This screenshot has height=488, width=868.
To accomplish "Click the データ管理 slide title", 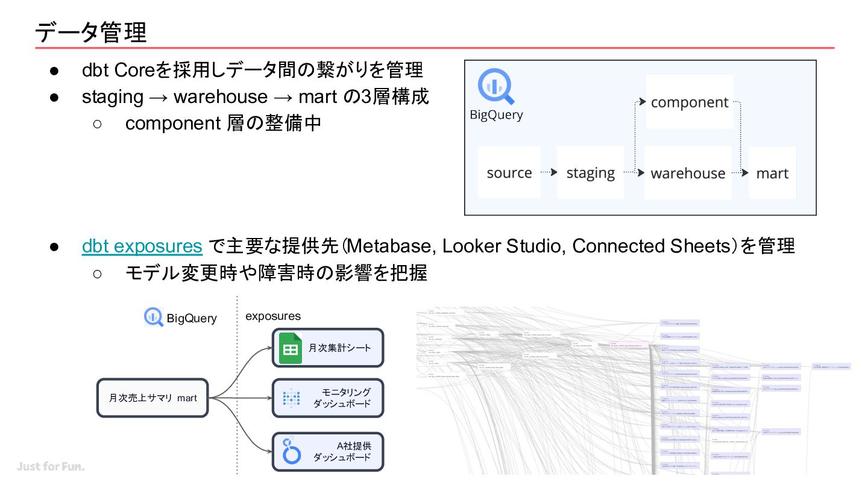I will (91, 32).
